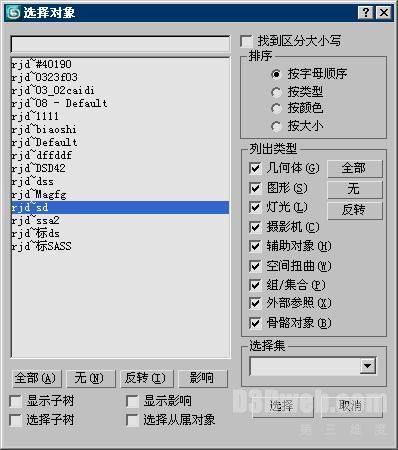Select list item rjd~03_02caidi

point(120,90)
